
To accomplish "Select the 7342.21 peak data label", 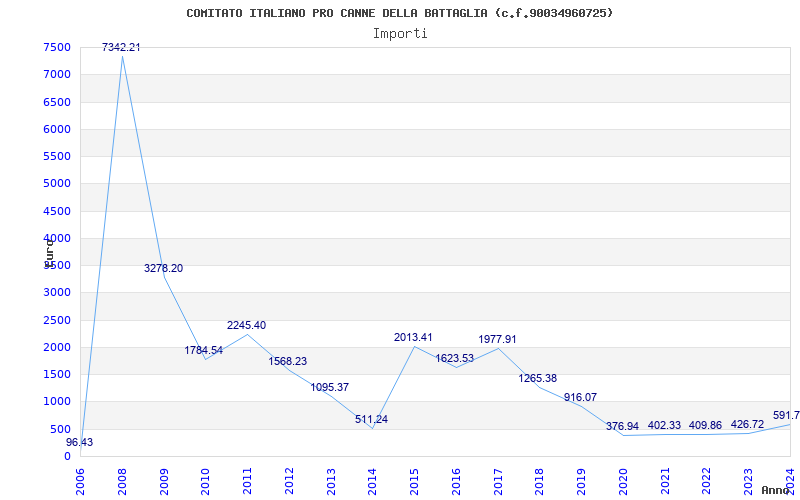I will [x=121, y=47].
